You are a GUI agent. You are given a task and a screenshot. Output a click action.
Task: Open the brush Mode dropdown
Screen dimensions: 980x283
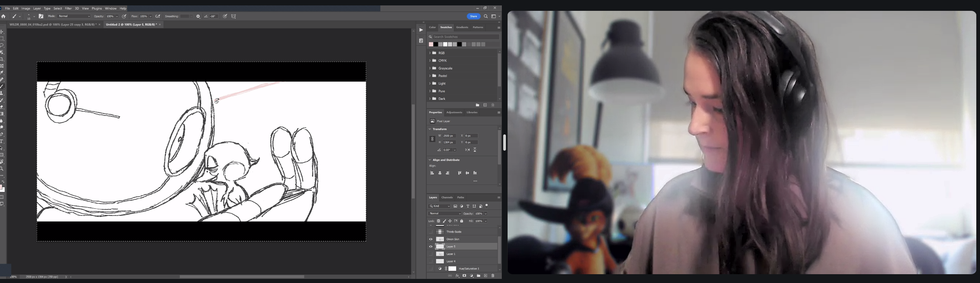coord(74,16)
